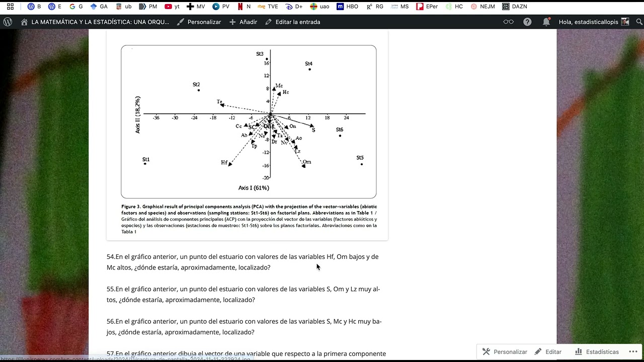Open the notifications bell

[x=546, y=22]
